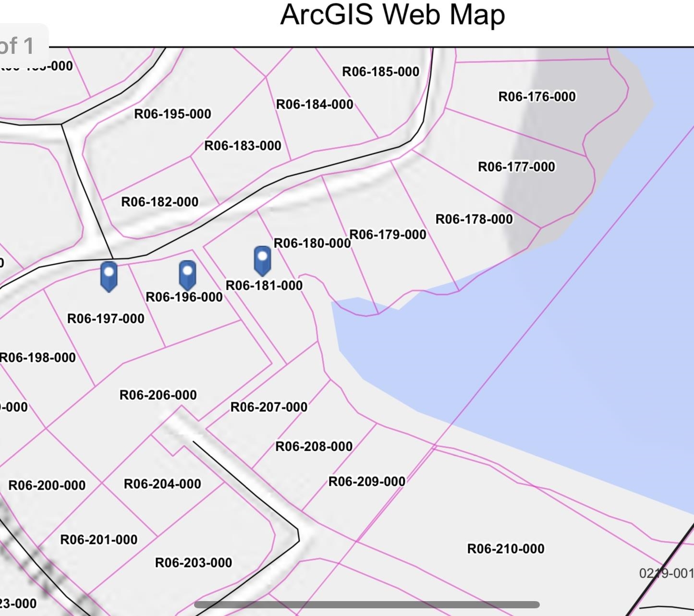Select parcel label R06-195-000
694x616 pixels.
[172, 114]
